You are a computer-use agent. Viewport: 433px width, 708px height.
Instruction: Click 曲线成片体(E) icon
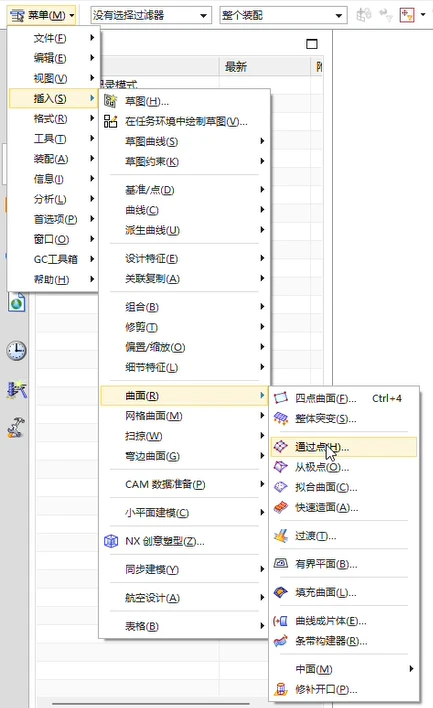click(x=281, y=621)
